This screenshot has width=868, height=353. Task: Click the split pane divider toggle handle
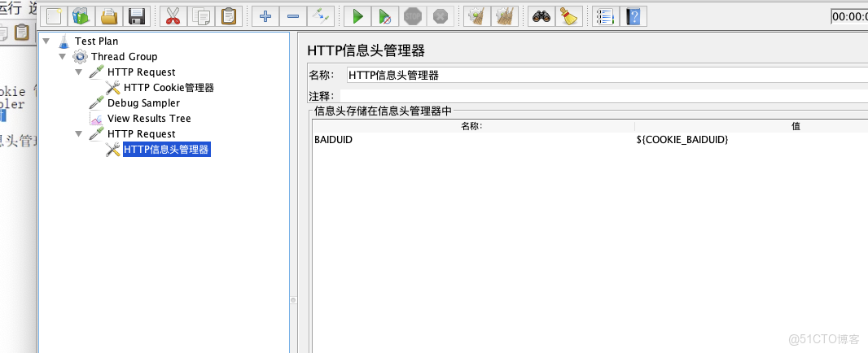(x=293, y=300)
